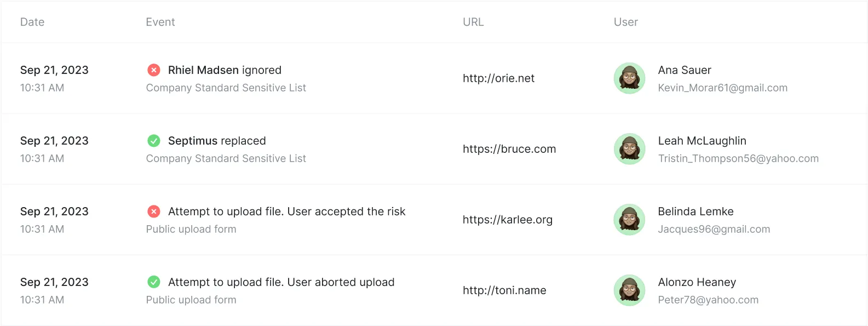This screenshot has width=868, height=326.
Task: Open the http://orie.net link
Action: pyautogui.click(x=498, y=78)
